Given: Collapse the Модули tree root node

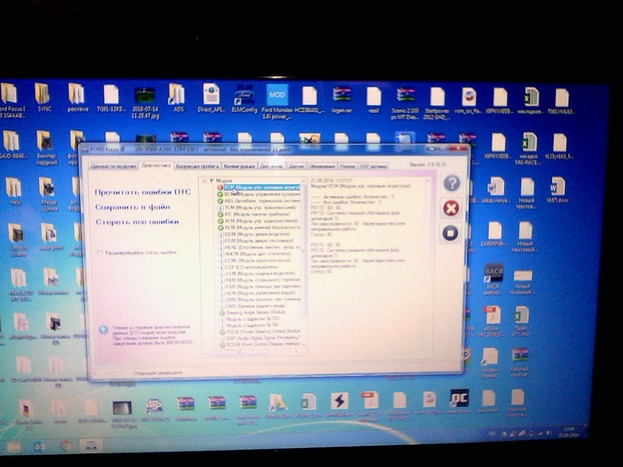Looking at the screenshot, I should 206,180.
